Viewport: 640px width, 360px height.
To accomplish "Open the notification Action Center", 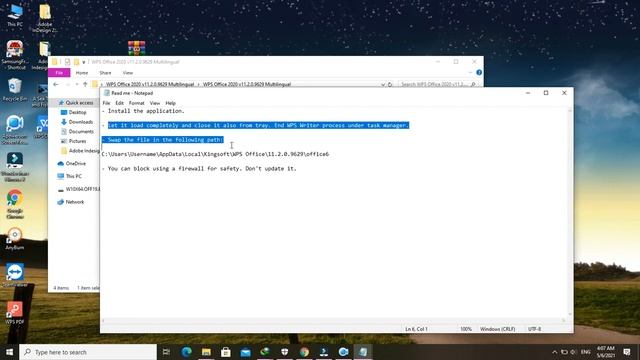I will pos(627,352).
